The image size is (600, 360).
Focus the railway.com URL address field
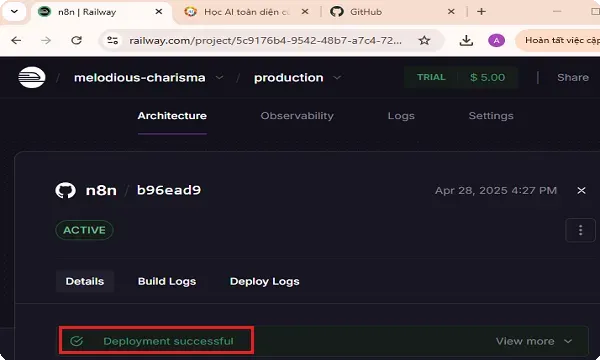(266, 40)
